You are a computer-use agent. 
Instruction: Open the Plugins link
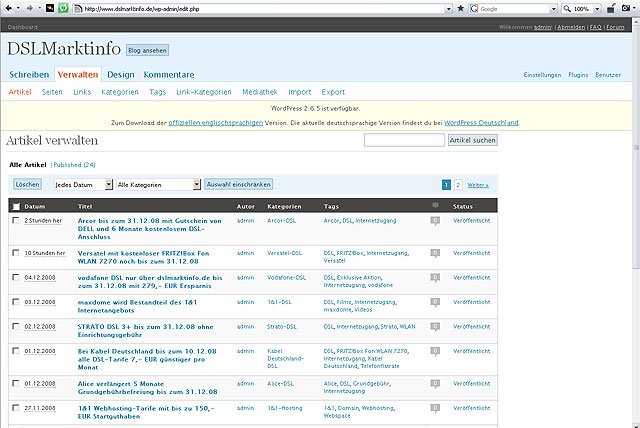click(x=578, y=75)
